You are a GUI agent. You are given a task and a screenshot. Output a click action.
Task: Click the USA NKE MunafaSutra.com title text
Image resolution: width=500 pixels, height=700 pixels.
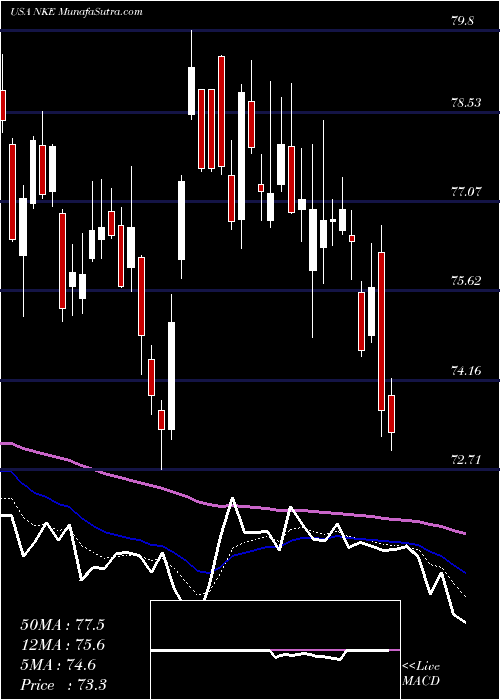[x=76, y=12]
